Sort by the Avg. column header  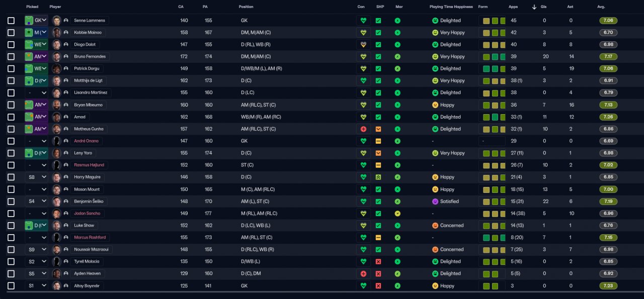tap(601, 7)
